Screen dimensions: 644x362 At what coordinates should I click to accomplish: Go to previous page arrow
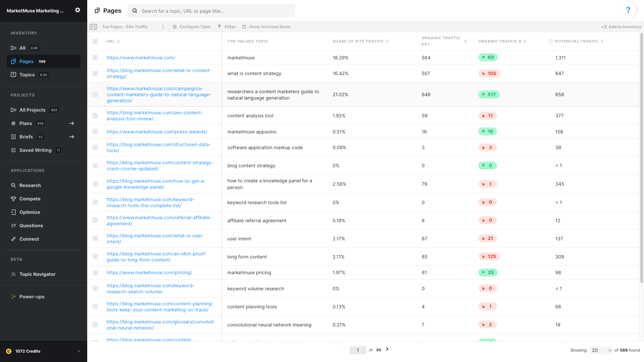coord(344,349)
